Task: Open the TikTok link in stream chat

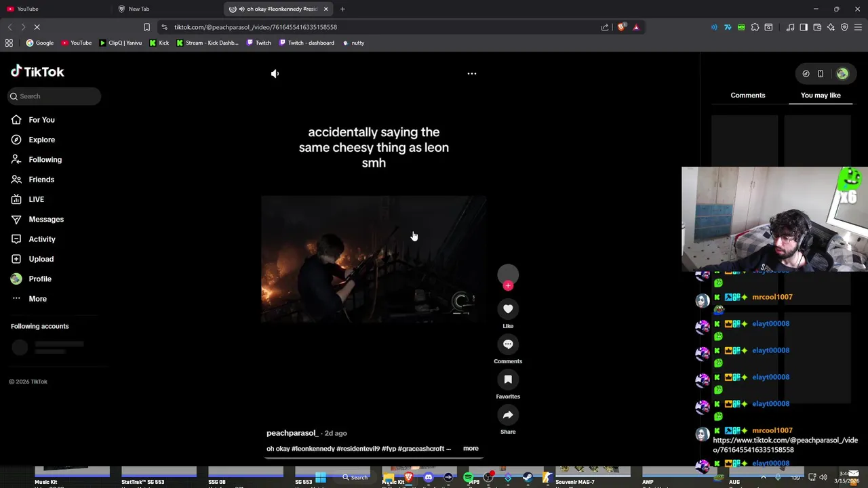Action: pyautogui.click(x=785, y=445)
